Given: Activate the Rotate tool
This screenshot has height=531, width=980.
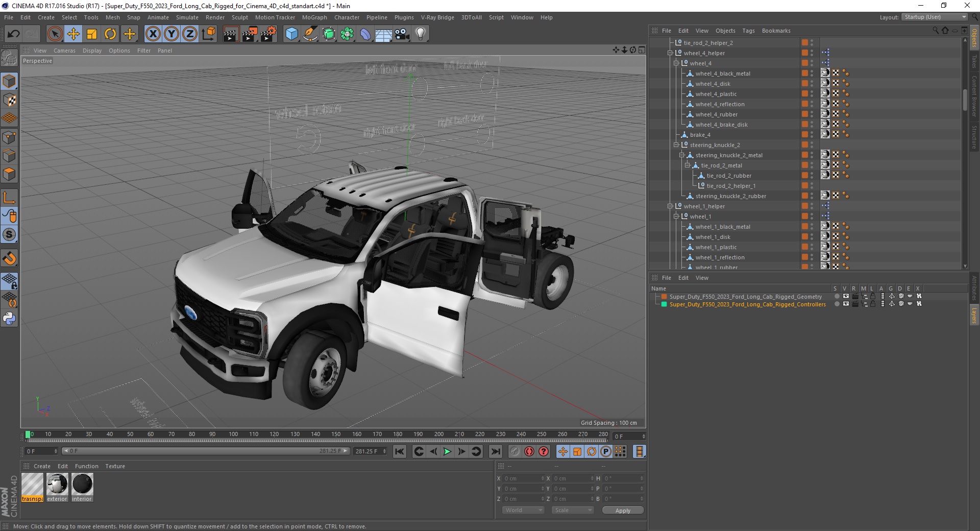Looking at the screenshot, I should tap(110, 34).
